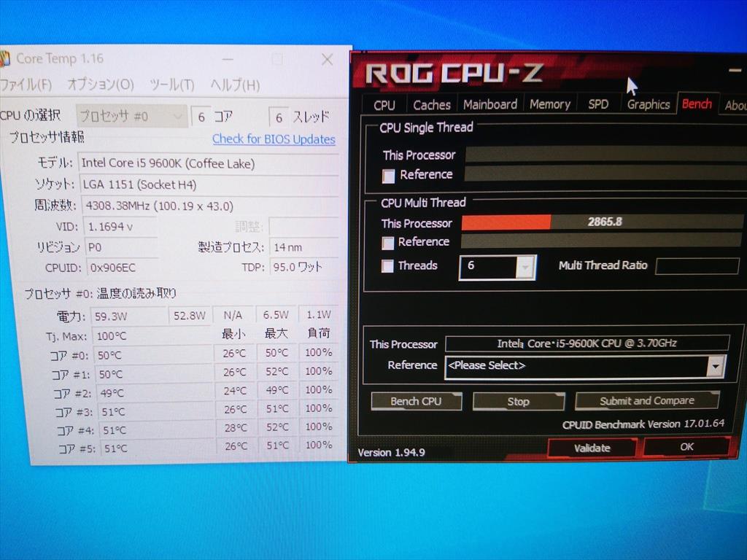Click the コア #5 temperature 51°C
The image size is (747, 560).
[x=158, y=448]
